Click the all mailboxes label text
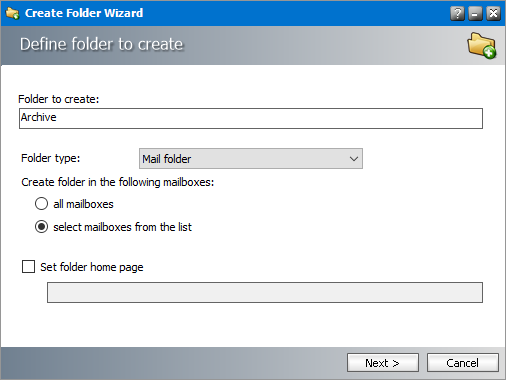Viewport: 506px width, 380px height. (x=83, y=204)
